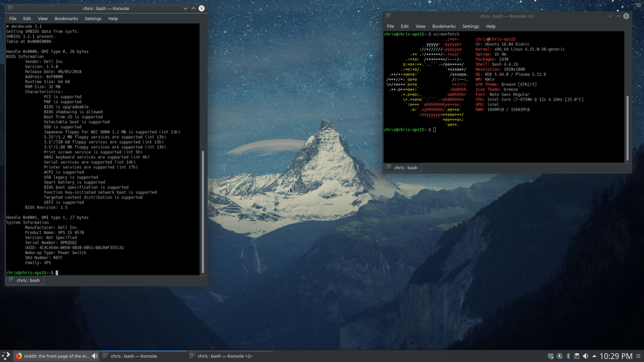
Task: Open the software updates tray icon
Action: click(x=559, y=356)
